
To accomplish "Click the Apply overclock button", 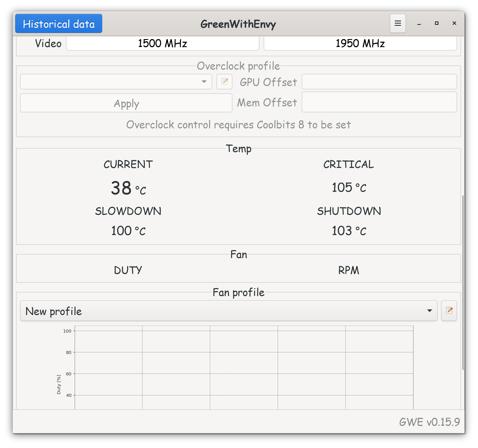I will pos(126,103).
